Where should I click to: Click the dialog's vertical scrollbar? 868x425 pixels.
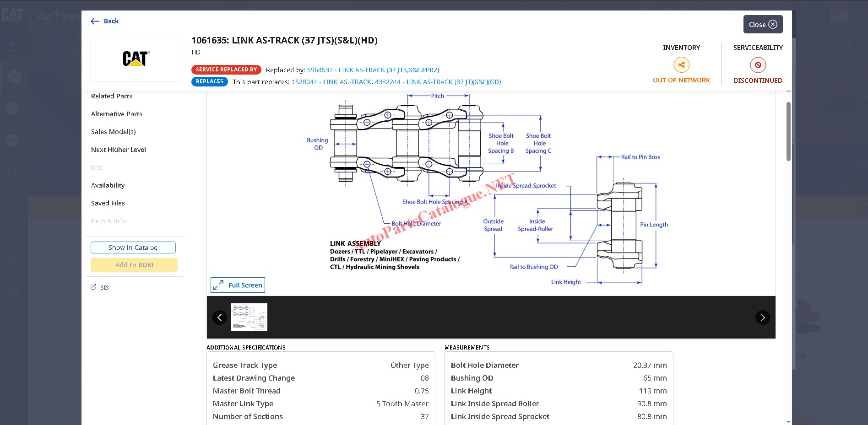[x=788, y=132]
